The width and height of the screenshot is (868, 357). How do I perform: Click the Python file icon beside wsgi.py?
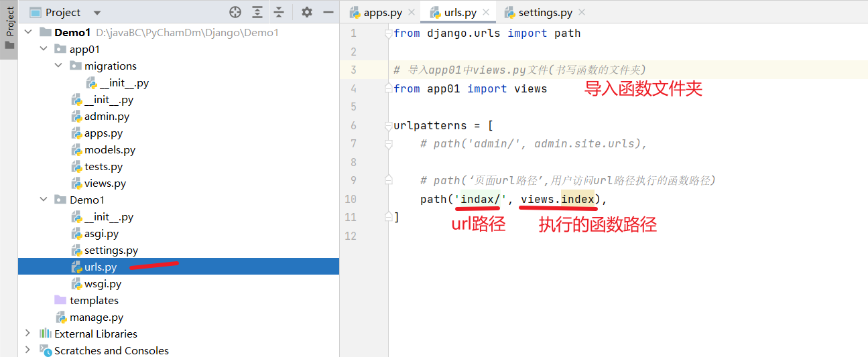tap(76, 284)
